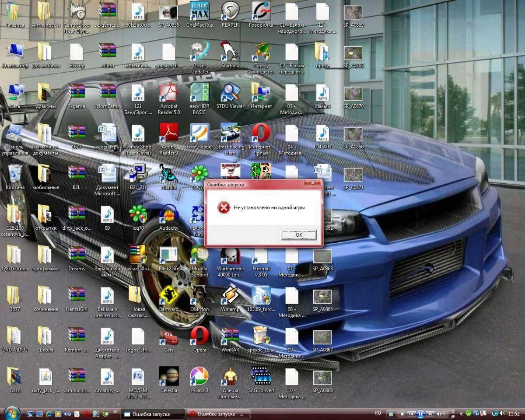The width and height of the screenshot is (525, 420).
Task: Show hidden system tray icons
Action: pos(461,414)
